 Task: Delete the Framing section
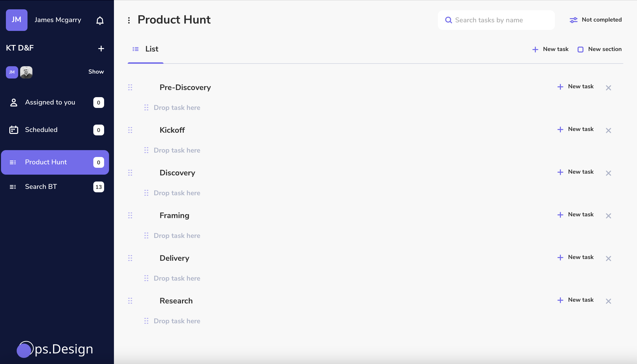click(609, 216)
